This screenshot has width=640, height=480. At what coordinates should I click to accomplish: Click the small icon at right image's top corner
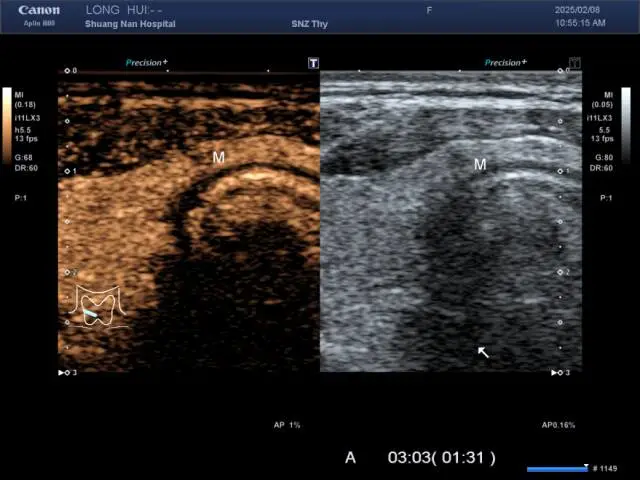574,63
